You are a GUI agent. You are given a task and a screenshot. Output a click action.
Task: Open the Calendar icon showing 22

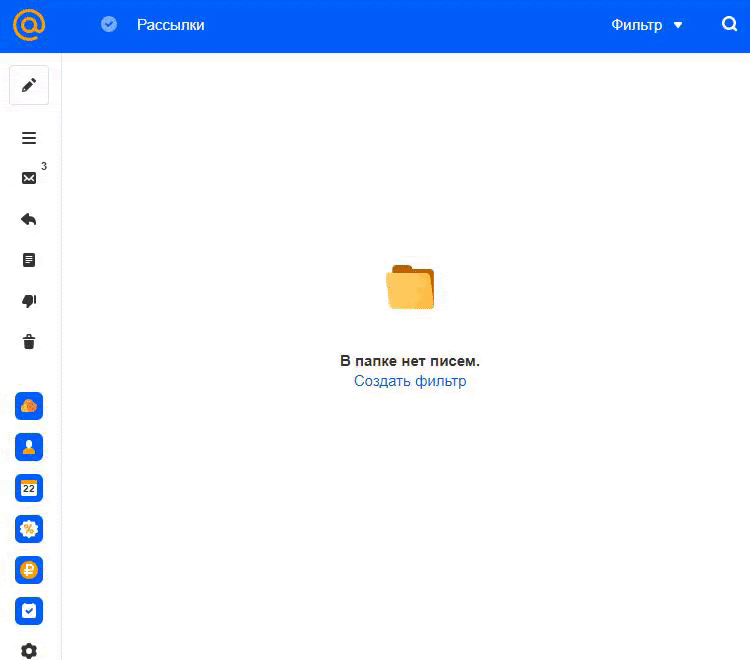pos(29,488)
